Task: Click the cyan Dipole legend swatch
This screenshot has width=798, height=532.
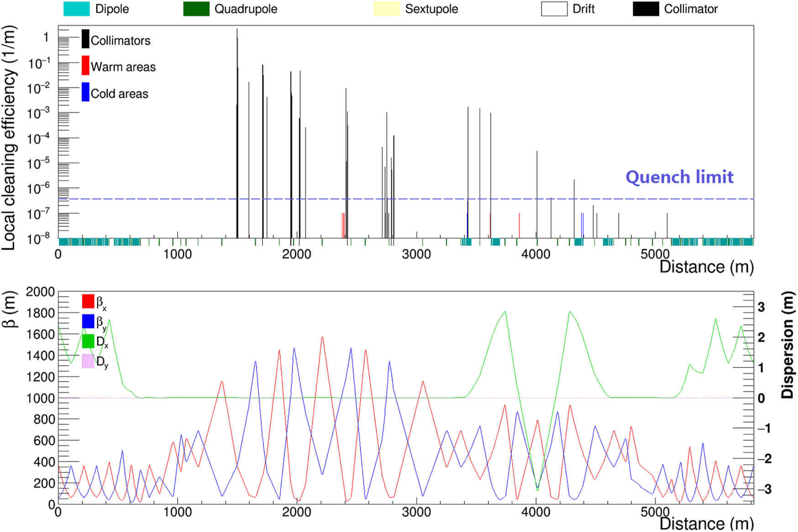Action: (x=76, y=9)
